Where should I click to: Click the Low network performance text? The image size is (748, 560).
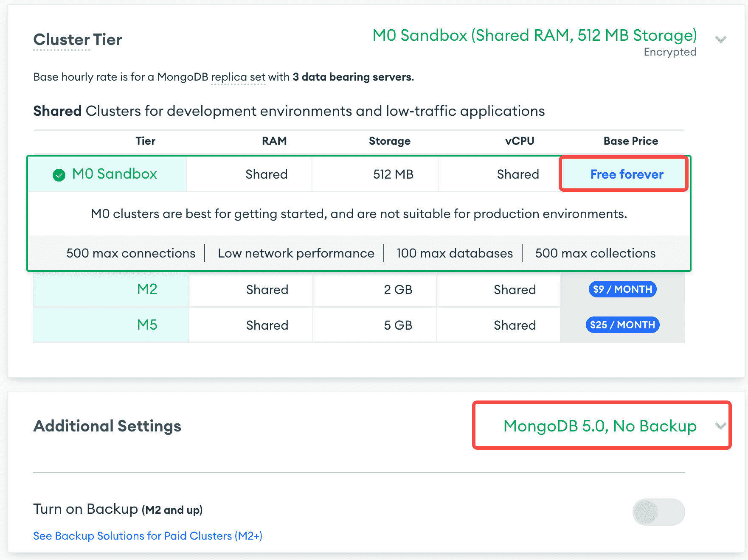(x=296, y=253)
